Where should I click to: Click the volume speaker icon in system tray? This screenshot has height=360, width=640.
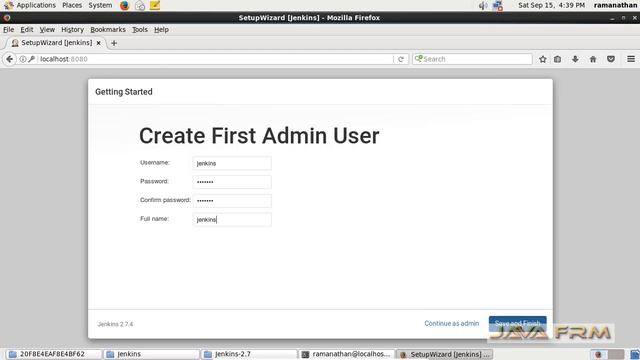point(483,5)
